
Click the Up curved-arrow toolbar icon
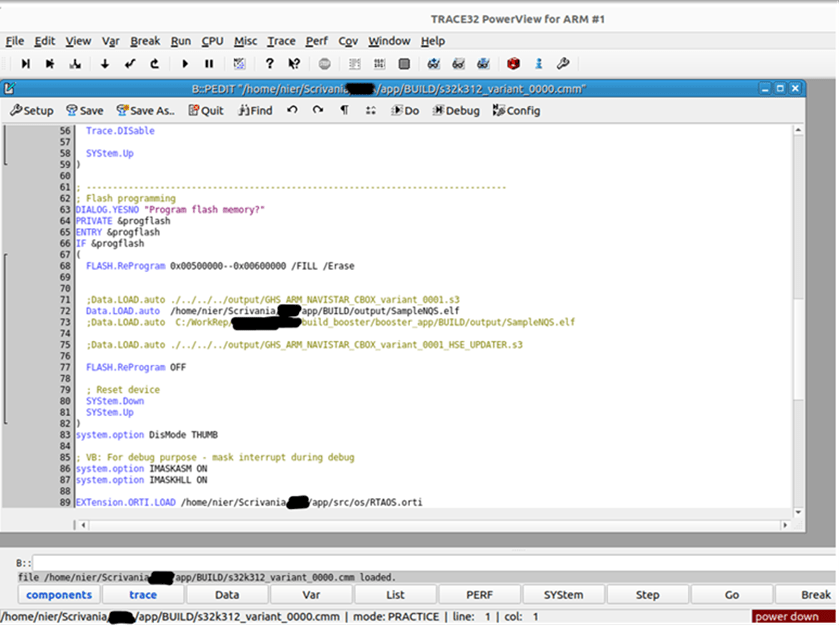click(155, 64)
